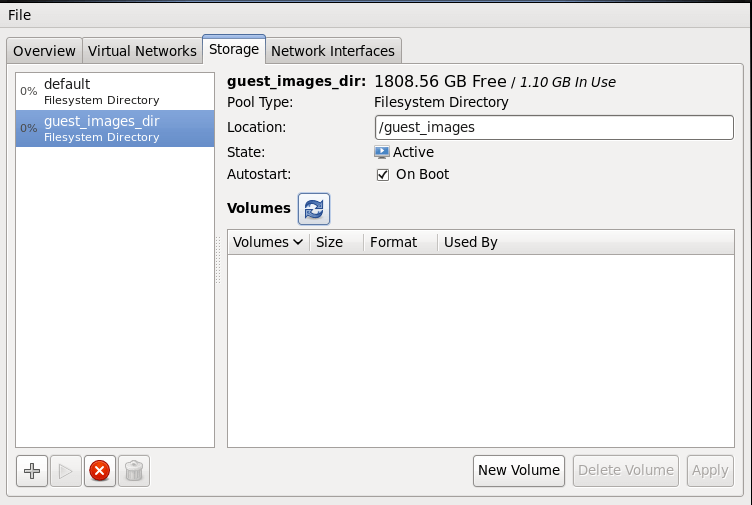This screenshot has width=752, height=505.
Task: Click the Location path input field
Action: (553, 127)
